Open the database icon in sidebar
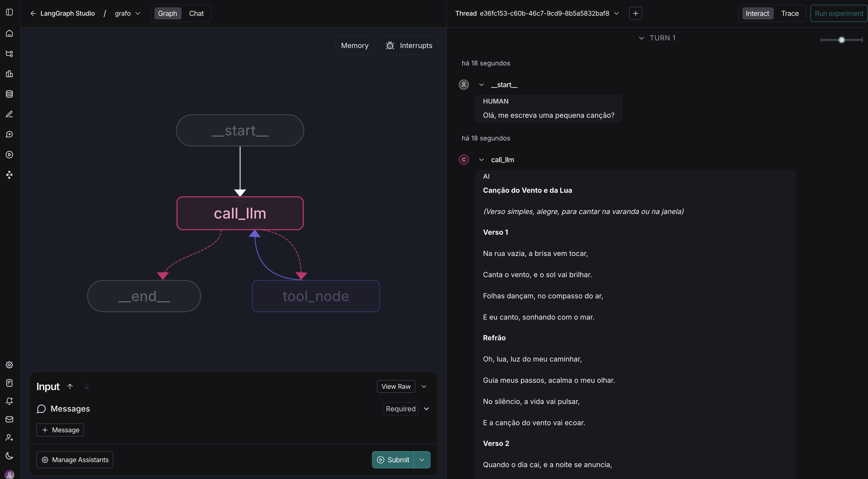This screenshot has width=868, height=479. pyautogui.click(x=9, y=94)
